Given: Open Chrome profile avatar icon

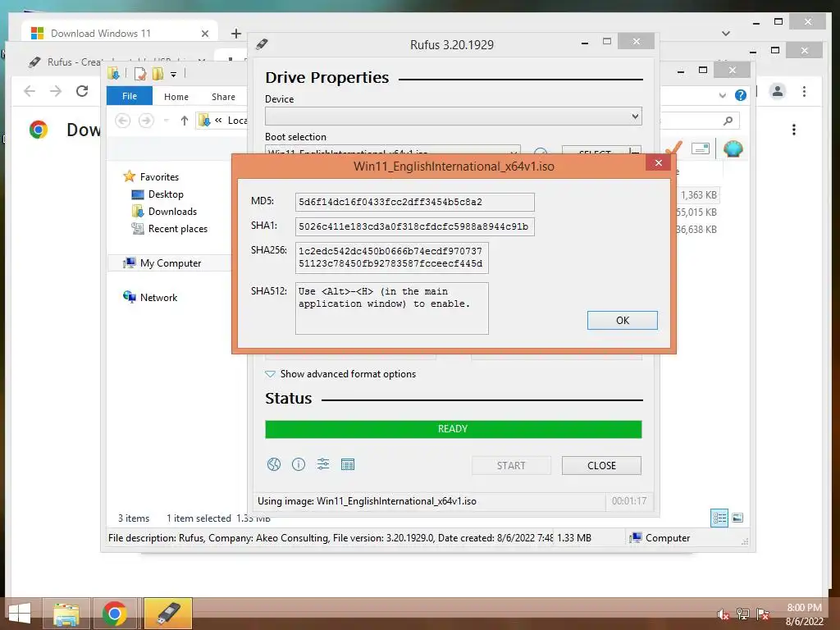Looking at the screenshot, I should point(778,91).
